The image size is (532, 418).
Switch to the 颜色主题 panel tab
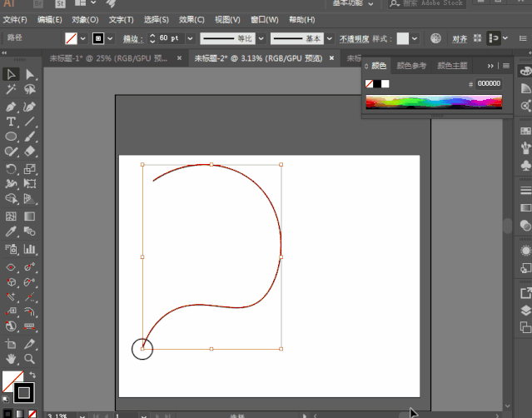pos(452,66)
